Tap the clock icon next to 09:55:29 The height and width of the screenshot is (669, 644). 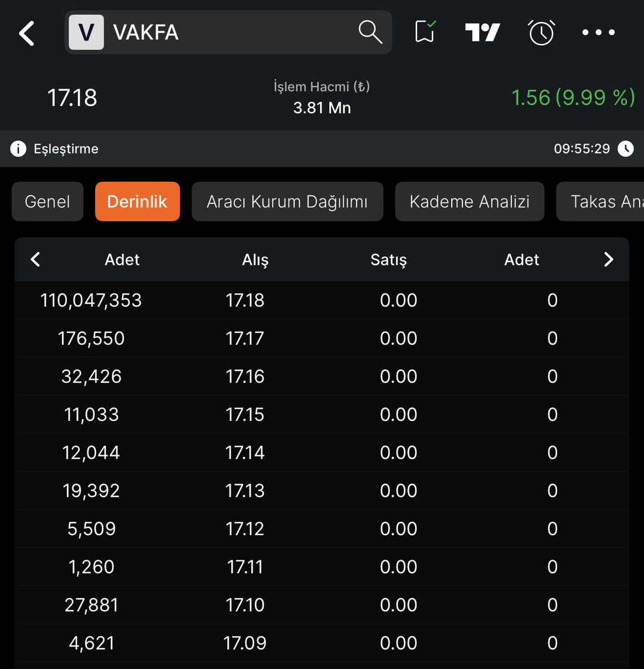626,149
